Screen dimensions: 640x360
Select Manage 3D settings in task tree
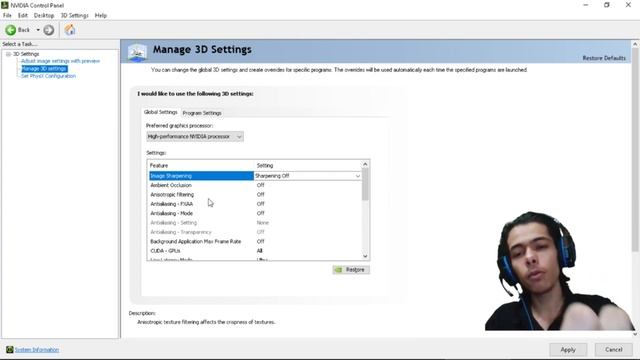[x=44, y=69]
